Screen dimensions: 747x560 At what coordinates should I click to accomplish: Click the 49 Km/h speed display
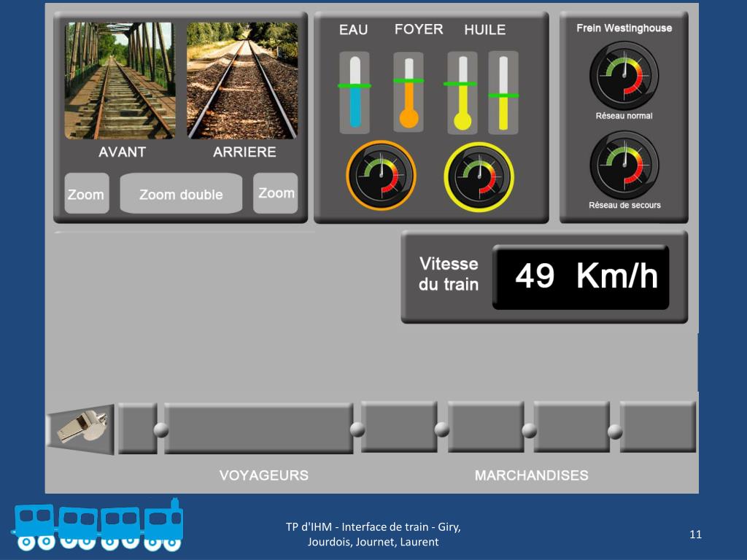(581, 277)
